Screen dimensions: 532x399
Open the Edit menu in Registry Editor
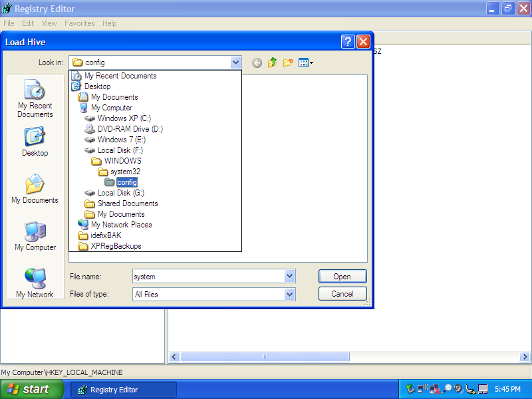point(28,23)
